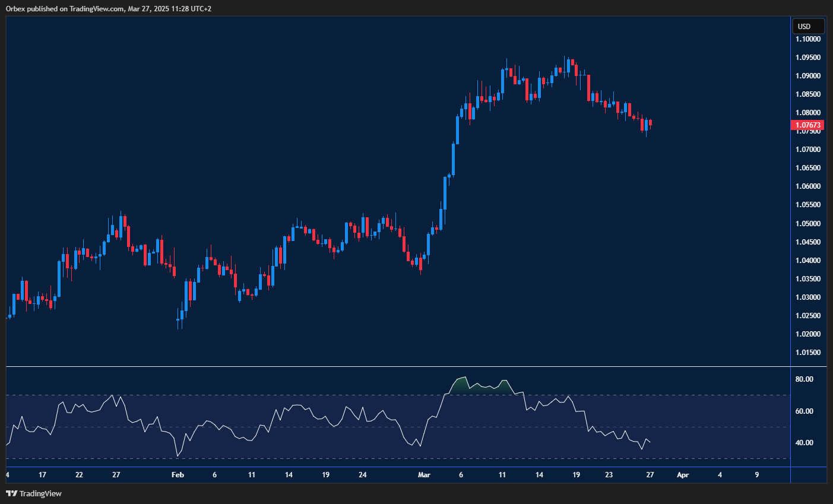Click the 1.03000 price axis label
Screen dimensions: 833x504
pos(807,297)
